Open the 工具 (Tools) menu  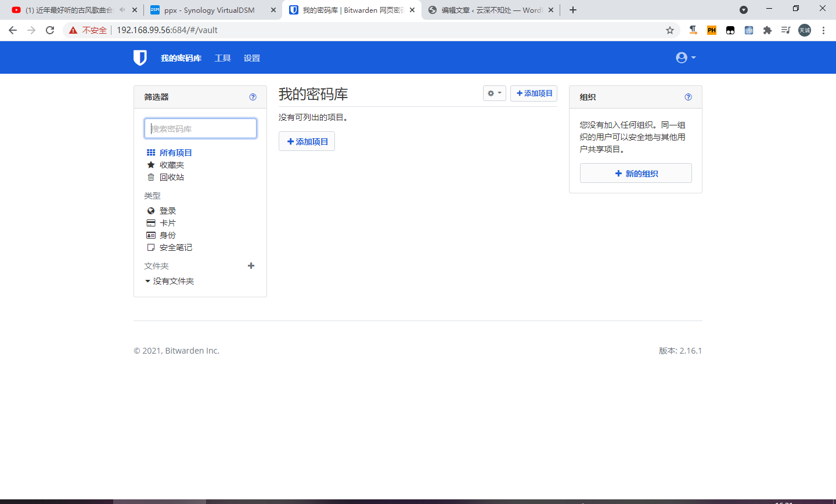[222, 57]
